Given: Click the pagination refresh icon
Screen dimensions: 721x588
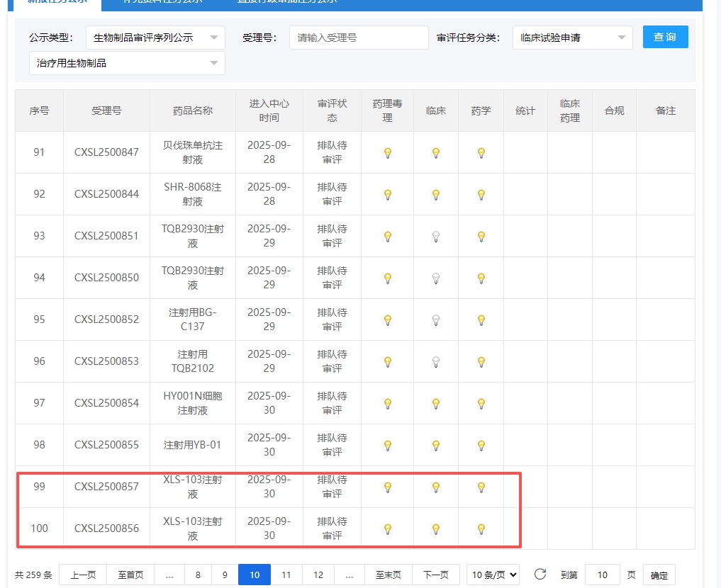Looking at the screenshot, I should point(540,575).
